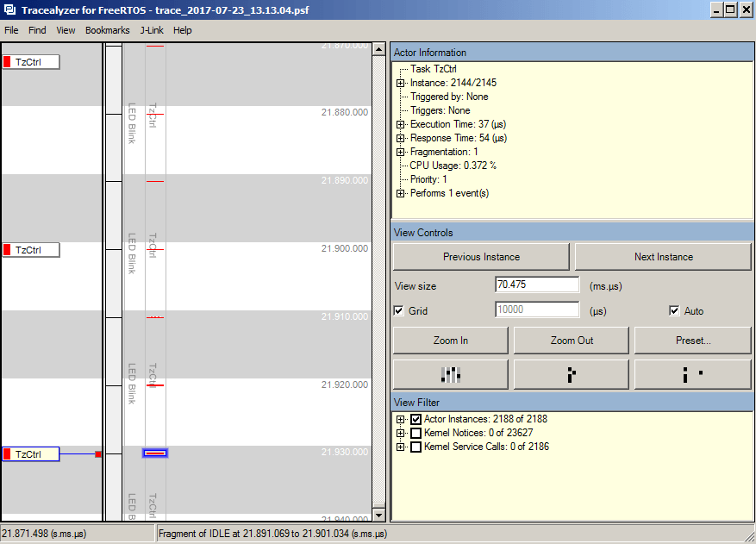Image resolution: width=756 pixels, height=544 pixels.
Task: Expand the Instance: 2144/2145 node
Action: coord(400,83)
